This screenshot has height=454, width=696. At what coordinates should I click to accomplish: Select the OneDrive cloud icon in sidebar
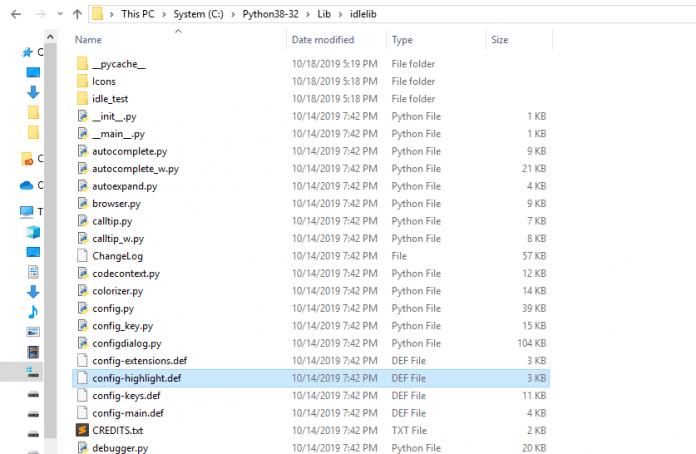pos(27,185)
